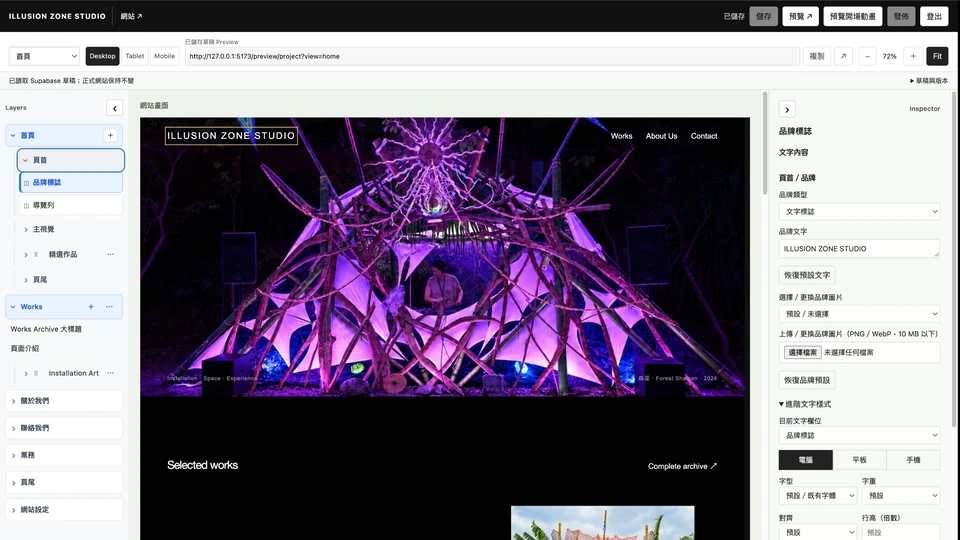Click the 登出 logout button
960x540 pixels.
click(x=934, y=17)
